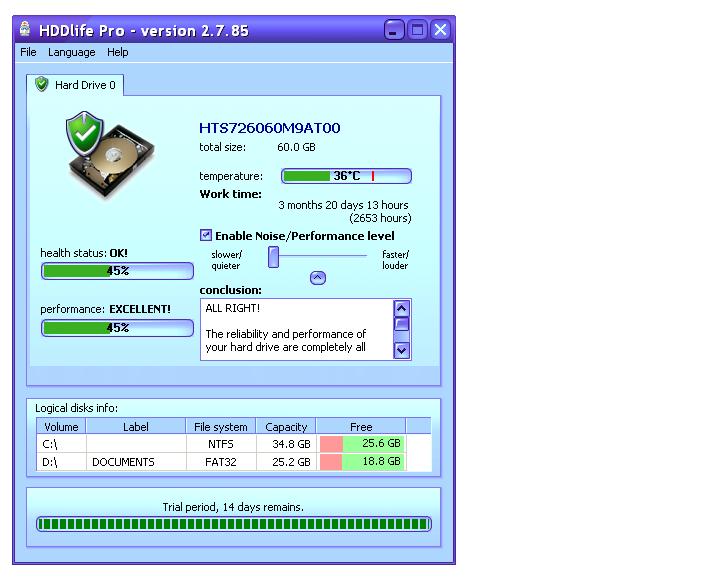Click the NTFS file system cell
Viewport: 720px width, 583px height.
221,444
